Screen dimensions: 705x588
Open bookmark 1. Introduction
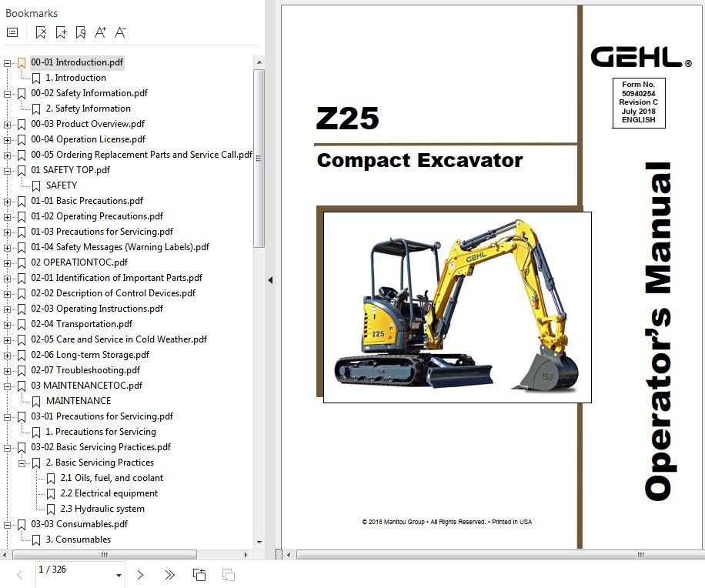point(75,78)
